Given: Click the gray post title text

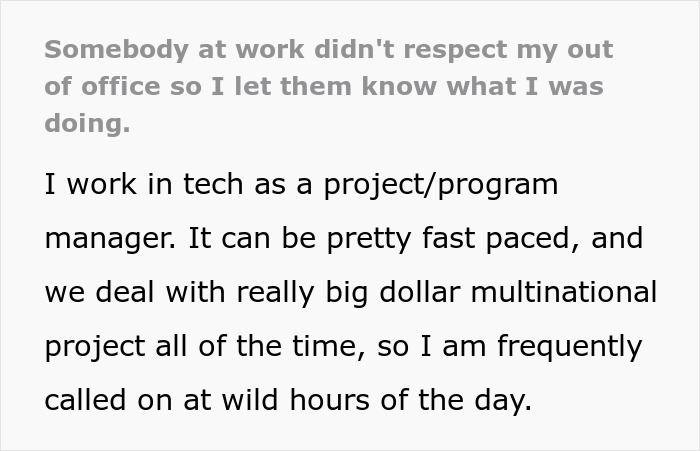Looking at the screenshot, I should point(330,87).
